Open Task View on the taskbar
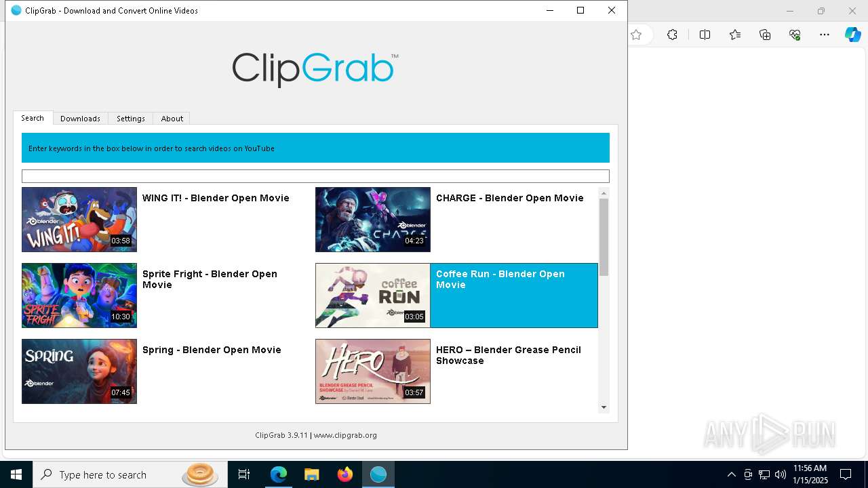Viewport: 868px width, 488px height. 244,474
